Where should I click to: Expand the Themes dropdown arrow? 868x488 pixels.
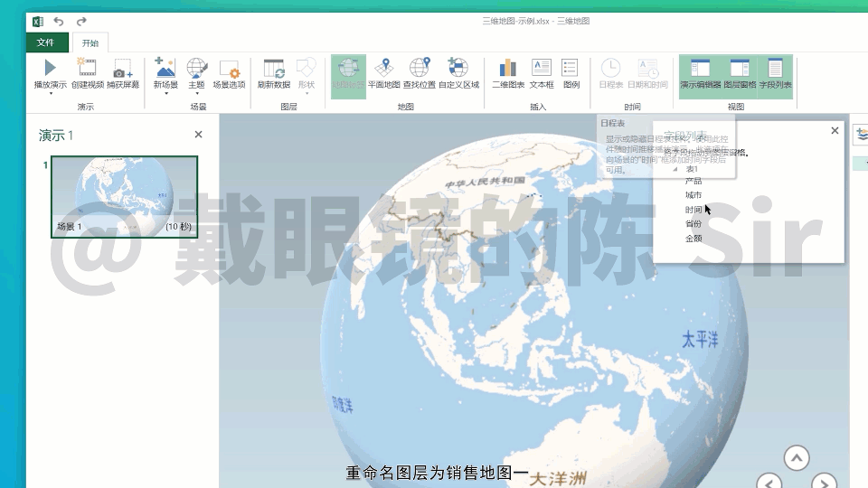pos(196,93)
